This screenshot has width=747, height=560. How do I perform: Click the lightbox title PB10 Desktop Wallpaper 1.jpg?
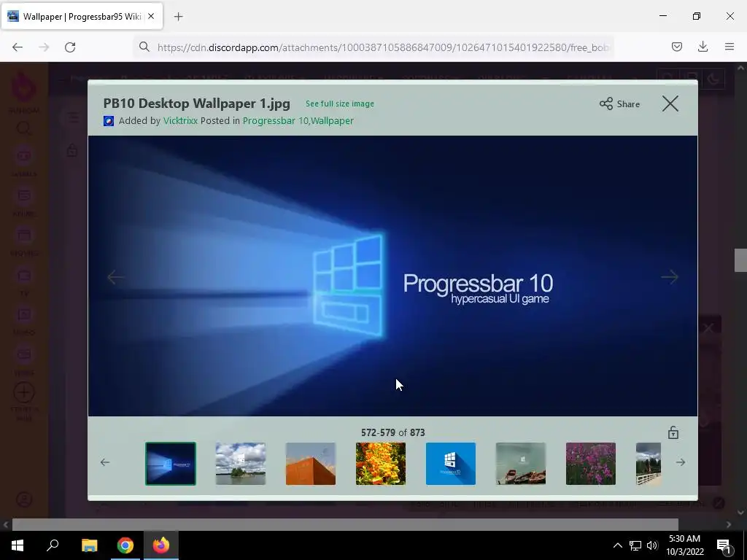197,104
